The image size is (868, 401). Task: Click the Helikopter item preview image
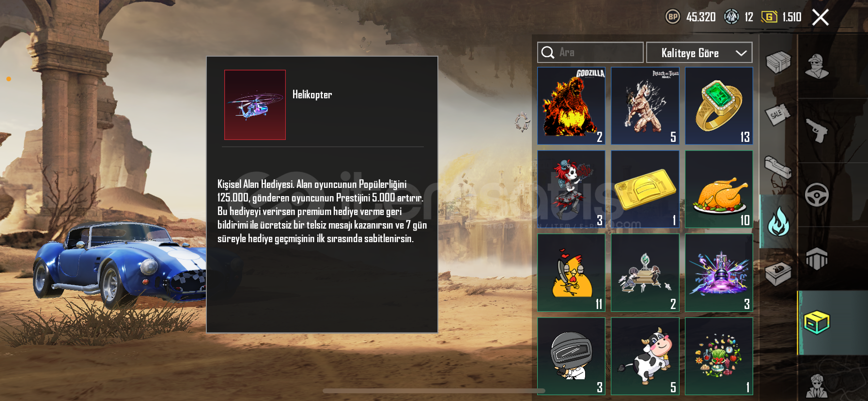click(255, 105)
